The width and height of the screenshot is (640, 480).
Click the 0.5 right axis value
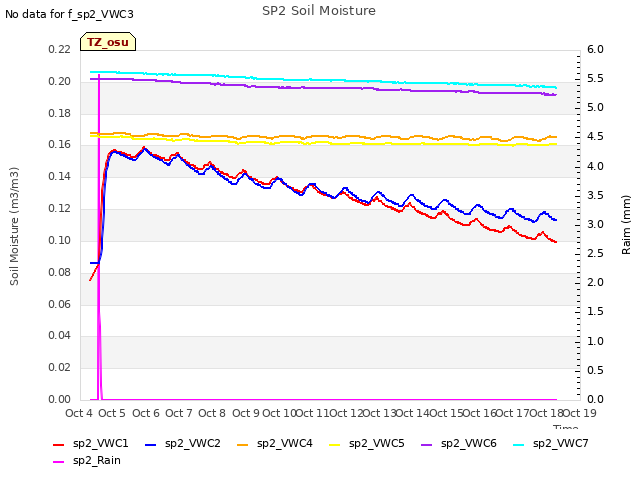pyautogui.click(x=595, y=370)
